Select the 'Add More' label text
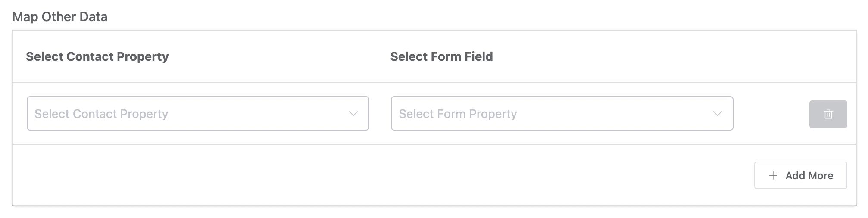868x218 pixels. 809,175
